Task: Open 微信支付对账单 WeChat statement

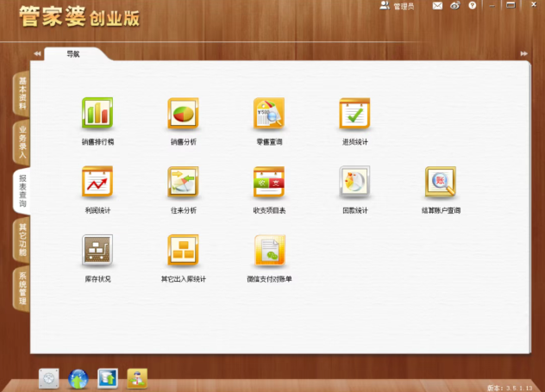Action: pos(268,252)
